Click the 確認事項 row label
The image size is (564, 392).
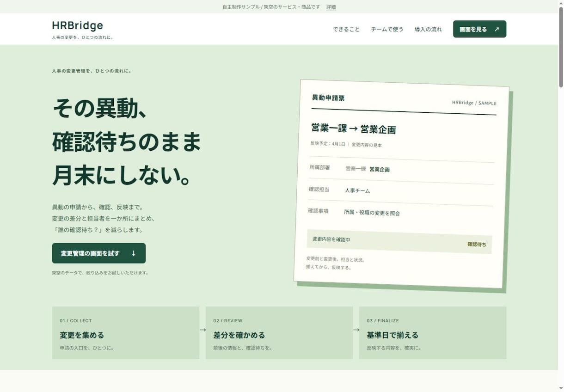click(x=318, y=211)
